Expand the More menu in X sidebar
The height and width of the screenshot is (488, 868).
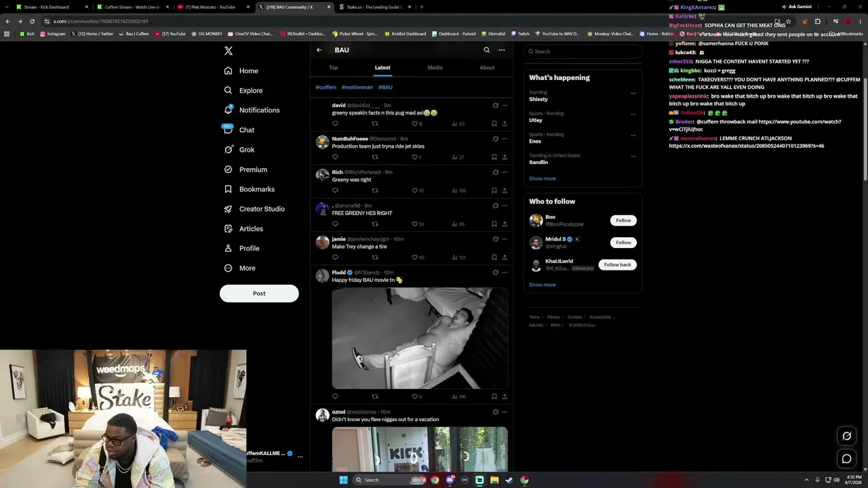coord(240,268)
